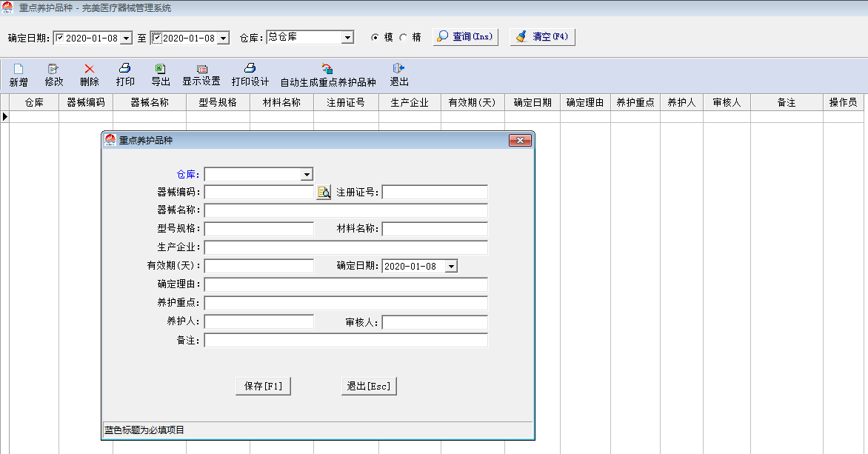This screenshot has width=868, height=454.
Task: Click the 器械名称 input field in dialog
Action: tap(346, 211)
